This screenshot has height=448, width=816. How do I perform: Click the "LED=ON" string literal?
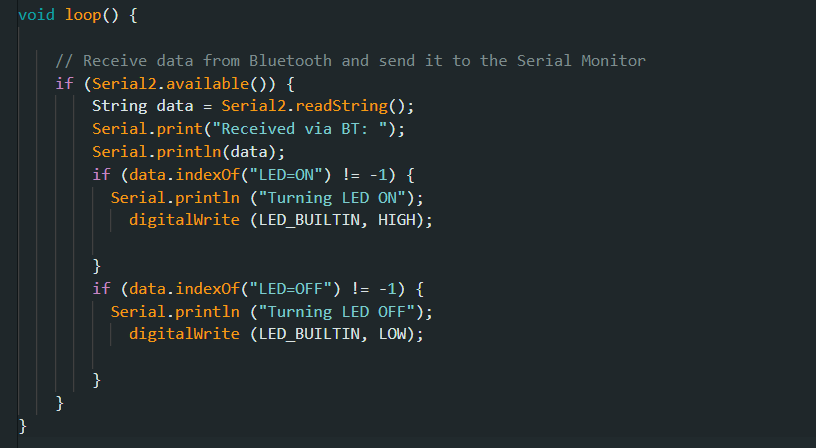[286, 175]
